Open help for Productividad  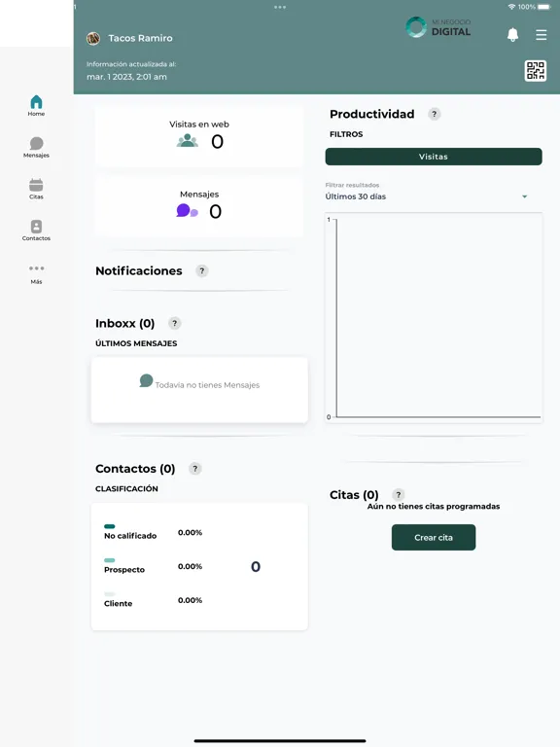coord(434,115)
